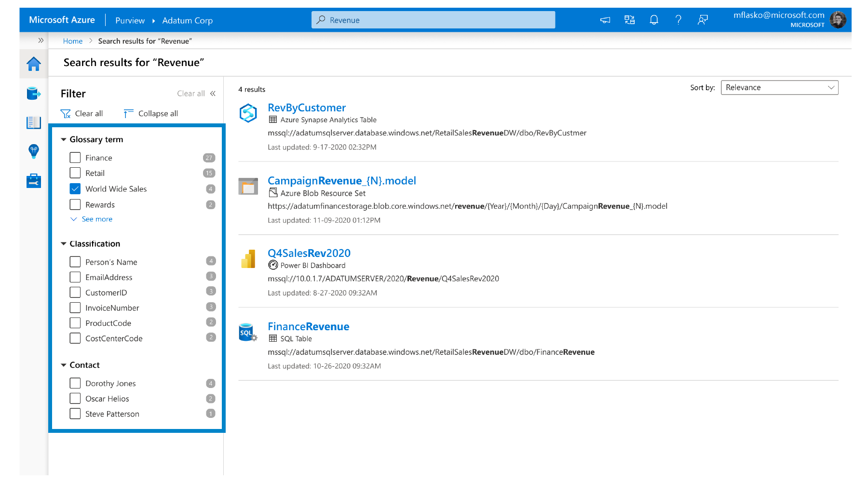Check the InvoiceNumber classification
The image size is (868, 482).
pyautogui.click(x=75, y=308)
